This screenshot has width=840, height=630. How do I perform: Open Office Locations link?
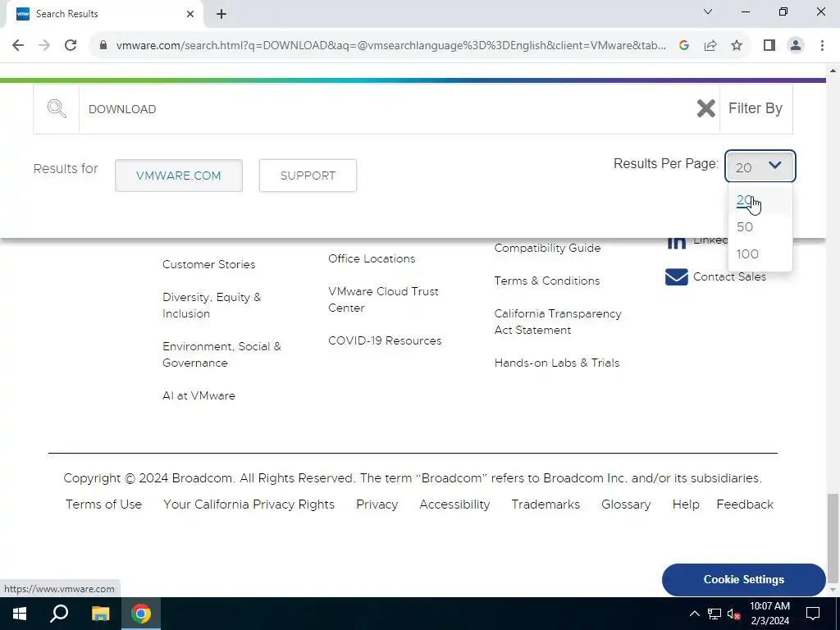[372, 258]
